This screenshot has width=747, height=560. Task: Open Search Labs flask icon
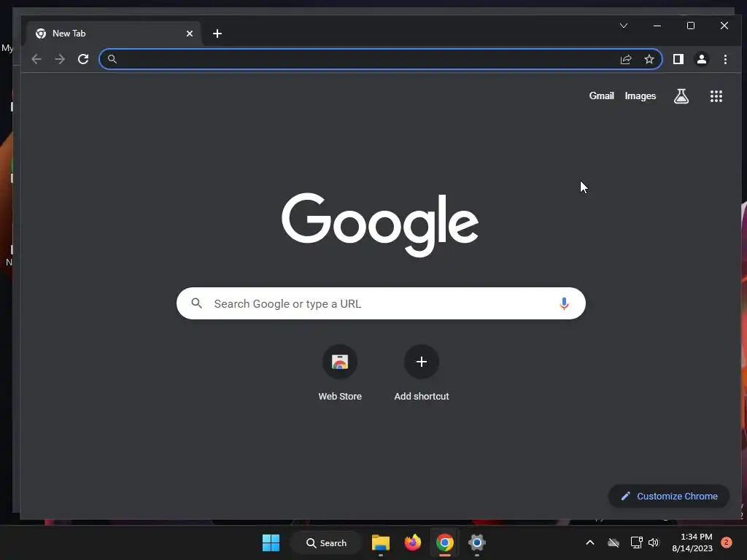pyautogui.click(x=681, y=96)
